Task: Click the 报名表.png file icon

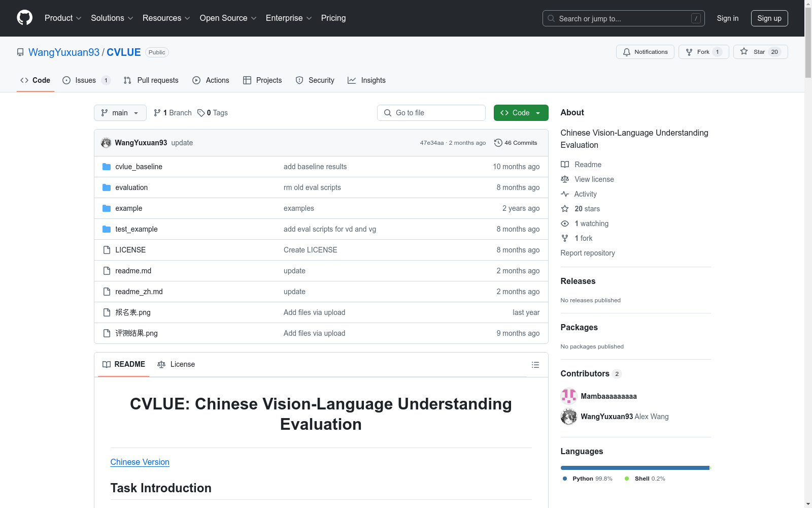Action: coord(107,312)
